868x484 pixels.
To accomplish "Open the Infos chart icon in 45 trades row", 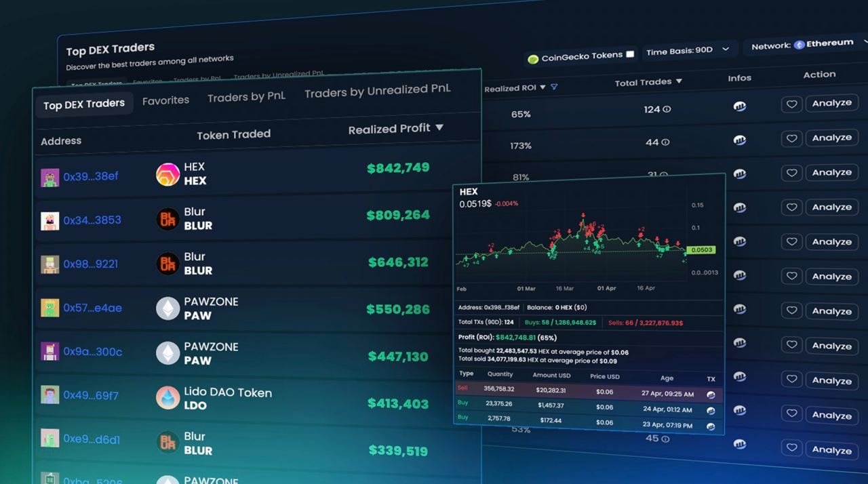I will click(x=740, y=444).
